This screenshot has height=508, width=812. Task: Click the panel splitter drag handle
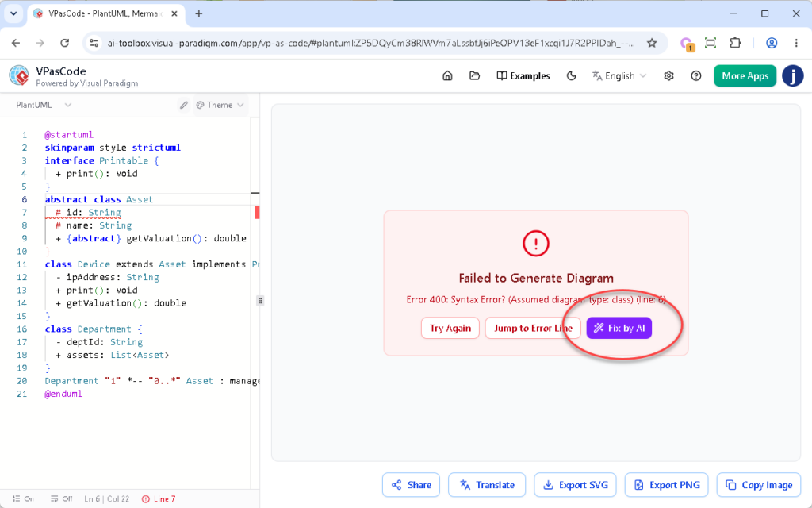[260, 301]
